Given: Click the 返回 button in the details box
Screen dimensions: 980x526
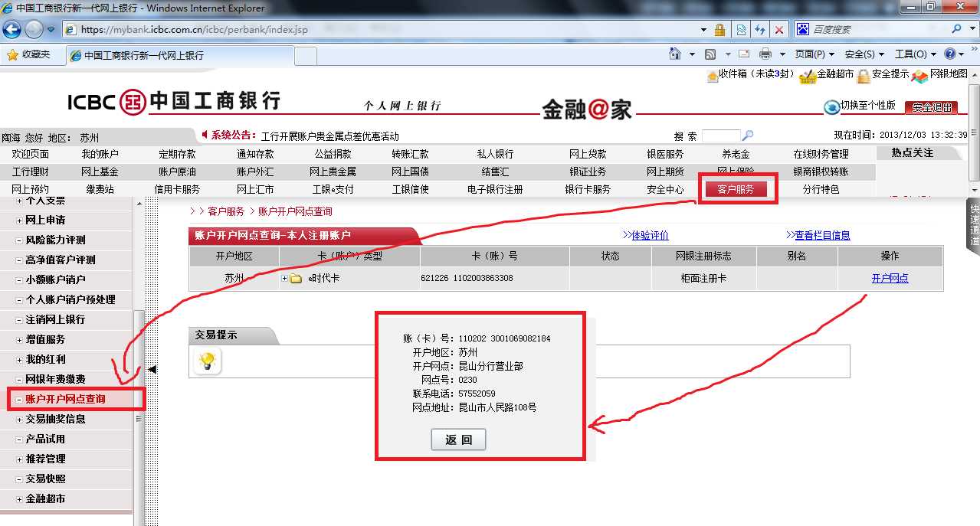Looking at the screenshot, I should pyautogui.click(x=458, y=439).
